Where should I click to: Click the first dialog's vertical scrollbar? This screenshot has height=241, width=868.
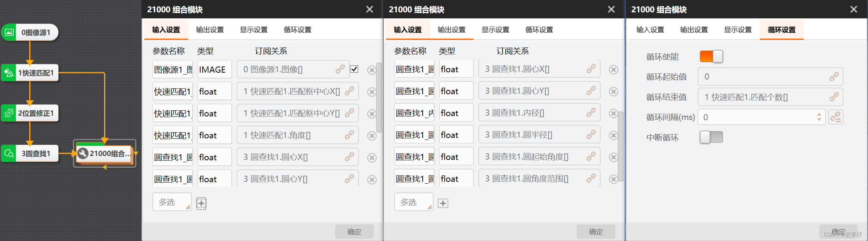click(379, 98)
